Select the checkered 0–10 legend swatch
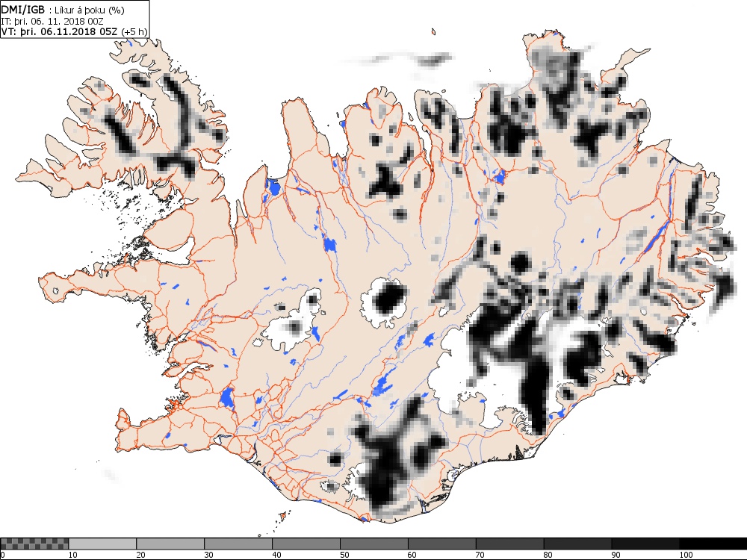 [34, 544]
